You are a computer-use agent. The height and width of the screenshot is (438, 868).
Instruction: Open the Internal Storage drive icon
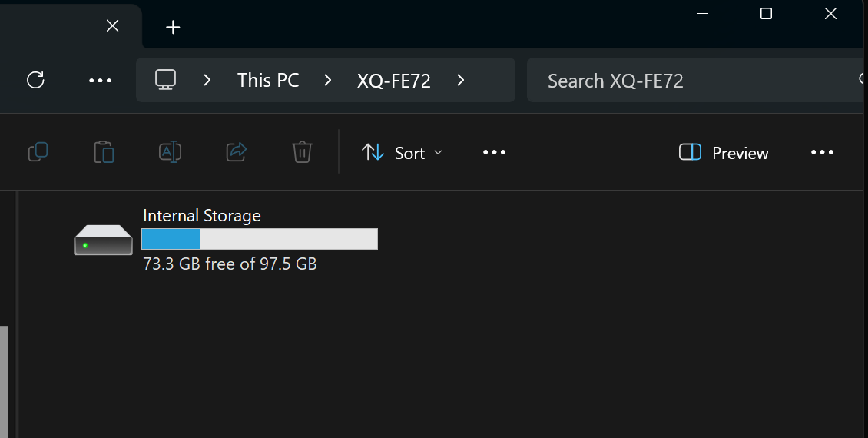pos(103,240)
